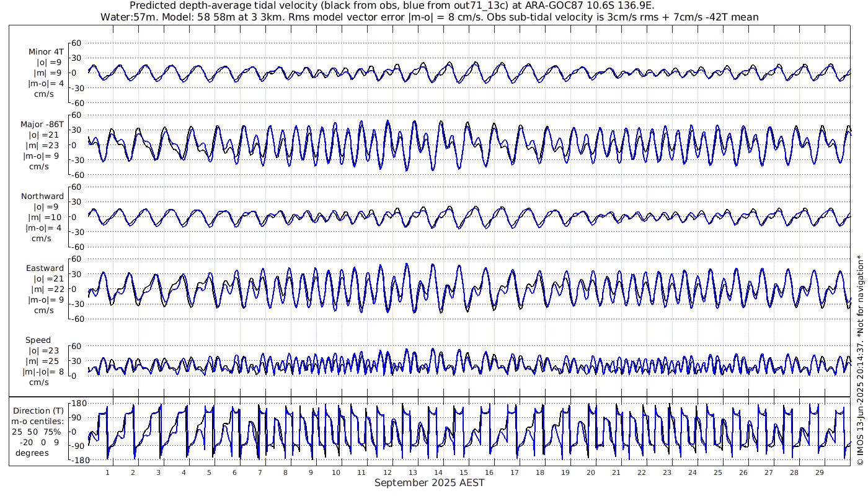Select the "Northward" panel label
This screenshot has height=496, width=868.
click(42, 196)
